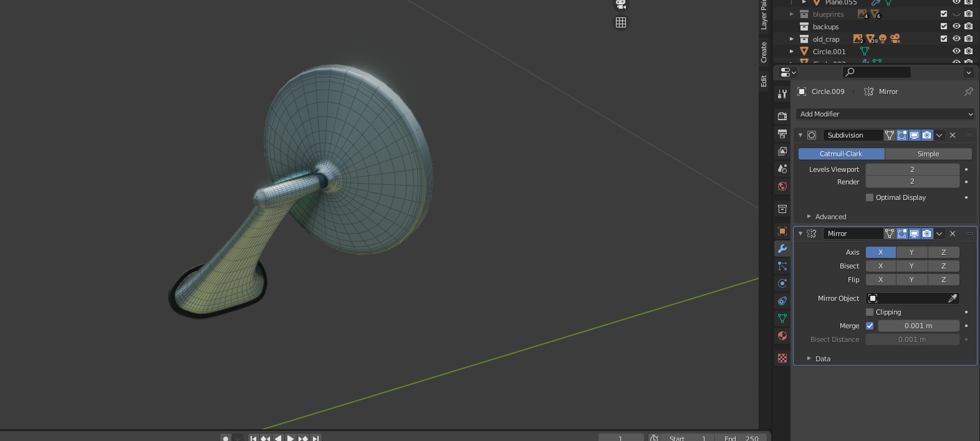Open the Properties editor type dropdown

pyautogui.click(x=788, y=72)
